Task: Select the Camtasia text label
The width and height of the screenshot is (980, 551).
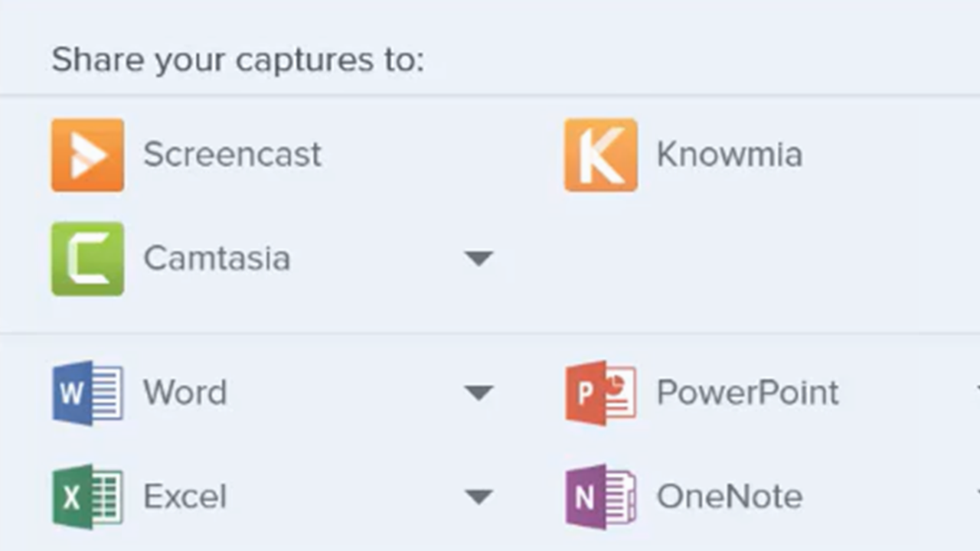Action: tap(217, 259)
